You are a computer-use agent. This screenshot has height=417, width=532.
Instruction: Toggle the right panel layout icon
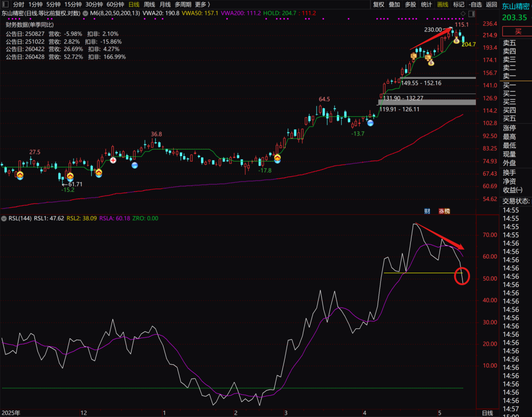[x=471, y=14]
